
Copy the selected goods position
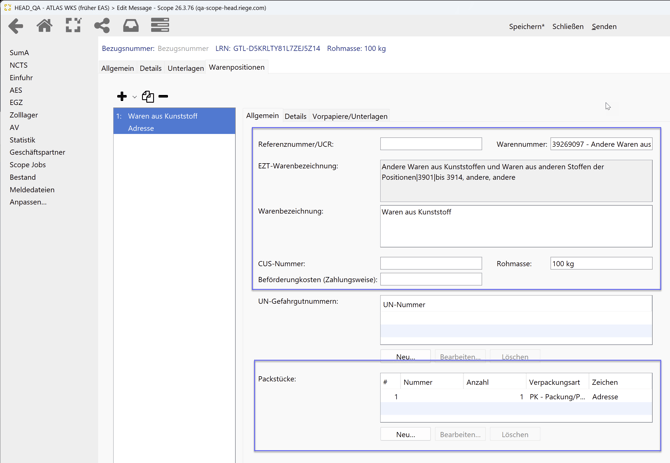[148, 97]
